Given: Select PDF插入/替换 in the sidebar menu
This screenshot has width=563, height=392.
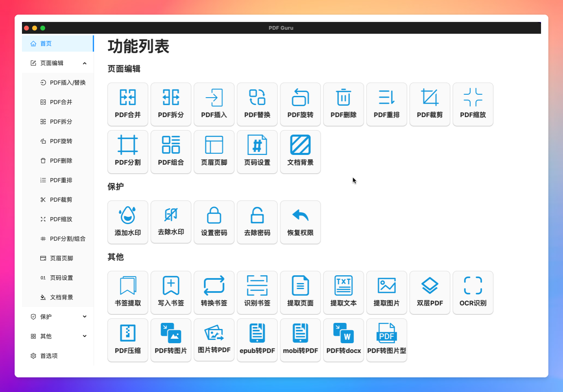Looking at the screenshot, I should [x=58, y=83].
